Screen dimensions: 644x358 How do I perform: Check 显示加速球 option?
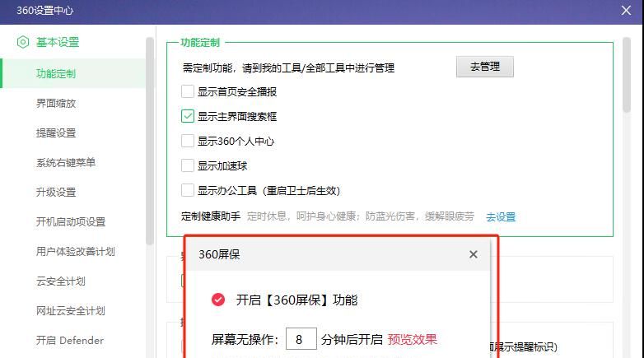[188, 165]
